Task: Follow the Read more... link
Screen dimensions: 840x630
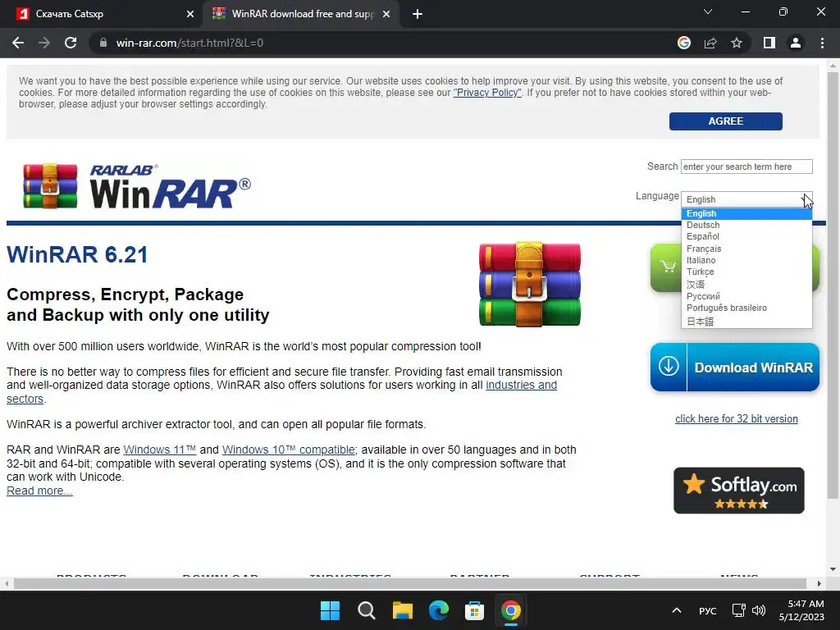Action: pyautogui.click(x=39, y=491)
